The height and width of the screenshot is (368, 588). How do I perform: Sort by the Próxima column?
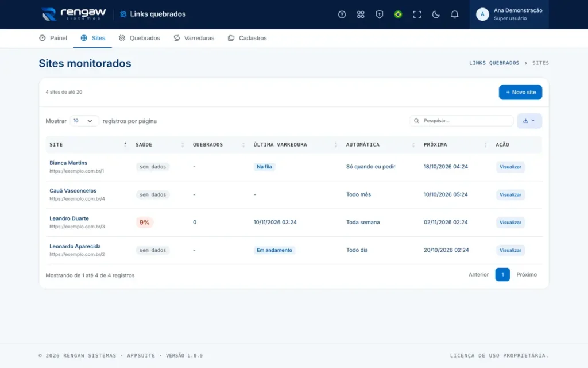455,144
